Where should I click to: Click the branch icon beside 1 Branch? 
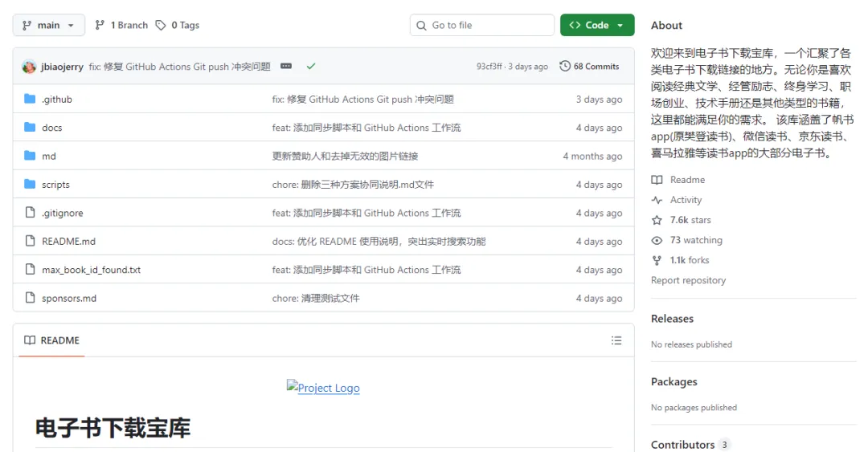[100, 25]
